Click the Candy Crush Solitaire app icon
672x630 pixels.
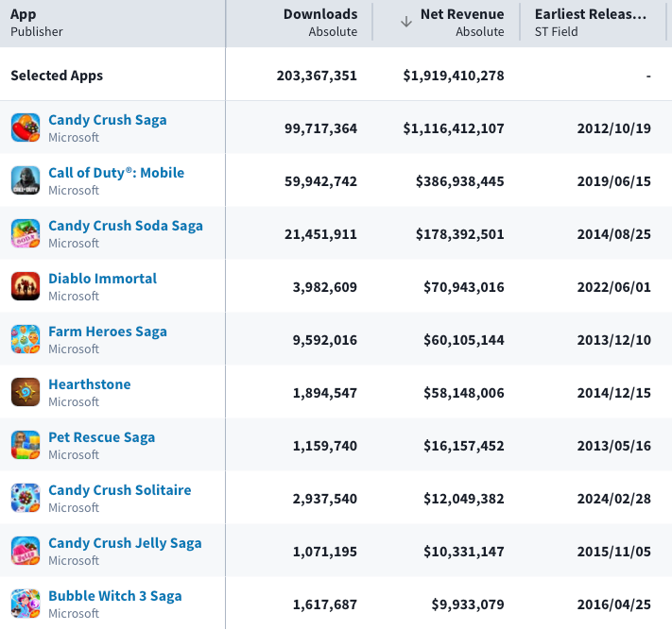pos(26,498)
